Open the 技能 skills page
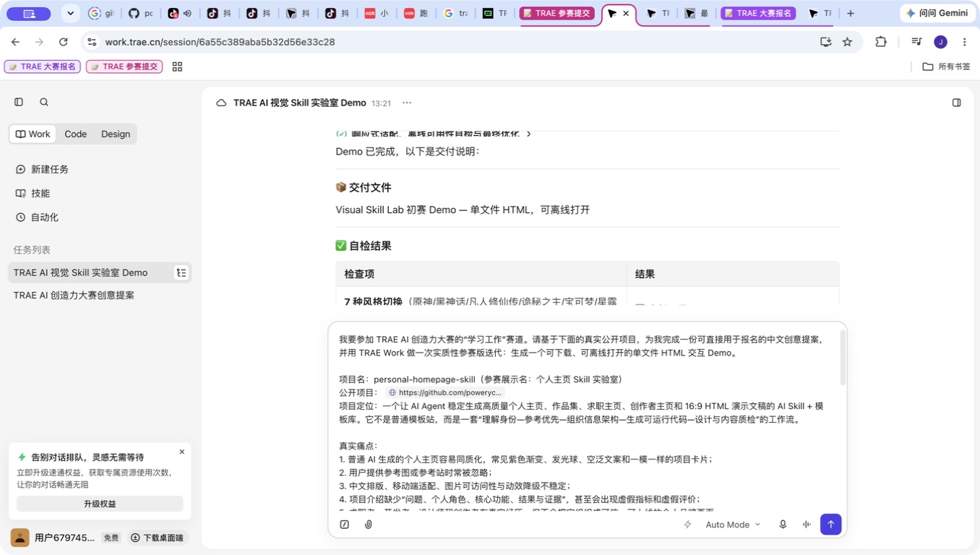Image resolution: width=980 pixels, height=555 pixels. (33, 193)
